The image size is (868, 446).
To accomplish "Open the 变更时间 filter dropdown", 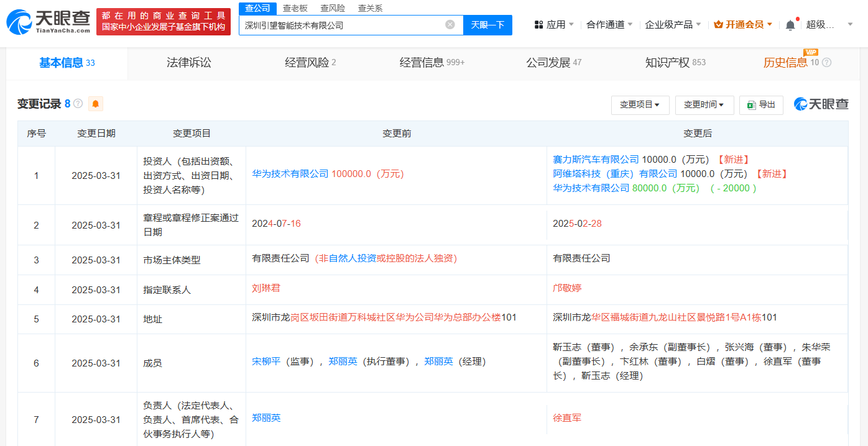I will 704,105.
